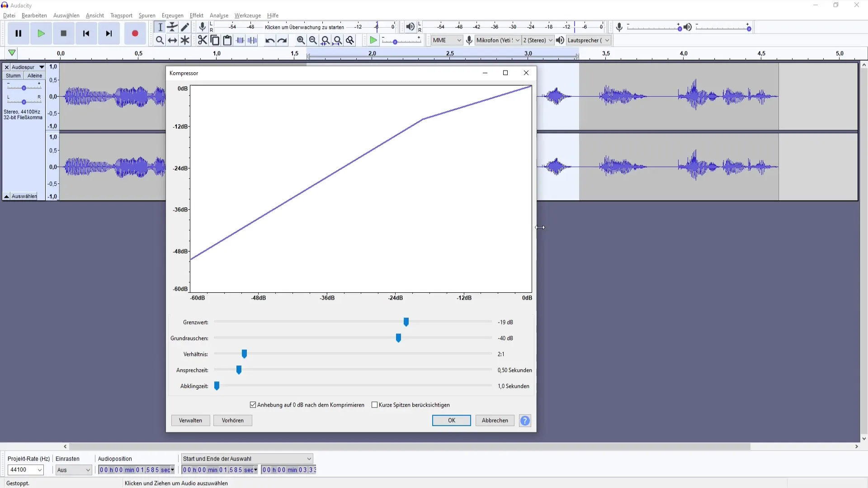868x488 pixels.
Task: Click the Cut scissors icon
Action: pos(203,40)
